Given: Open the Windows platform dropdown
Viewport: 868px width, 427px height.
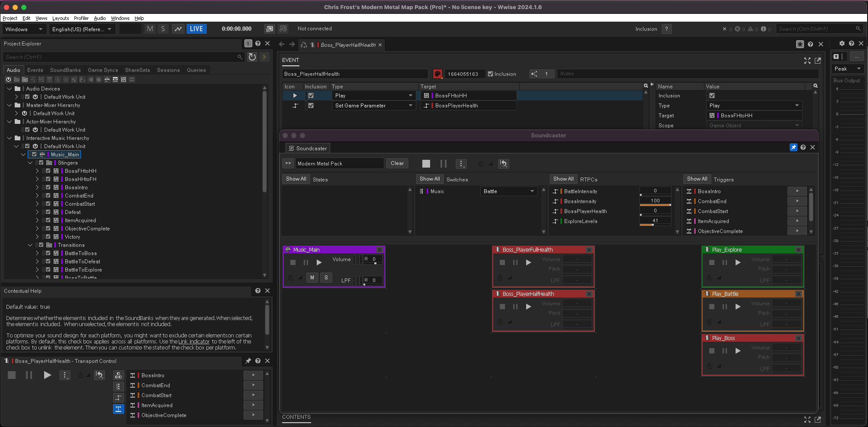Looking at the screenshot, I should [24, 29].
